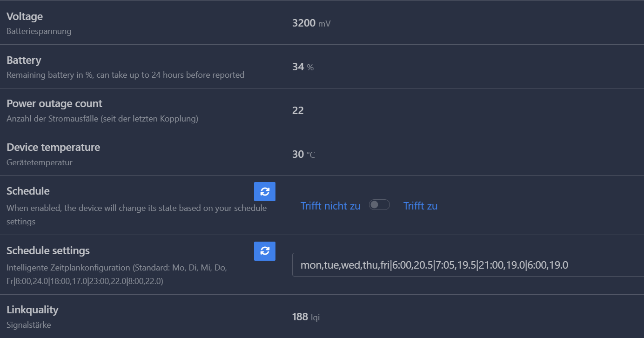Click the Voltage heading
Screen dimensions: 644x338
click(x=25, y=16)
